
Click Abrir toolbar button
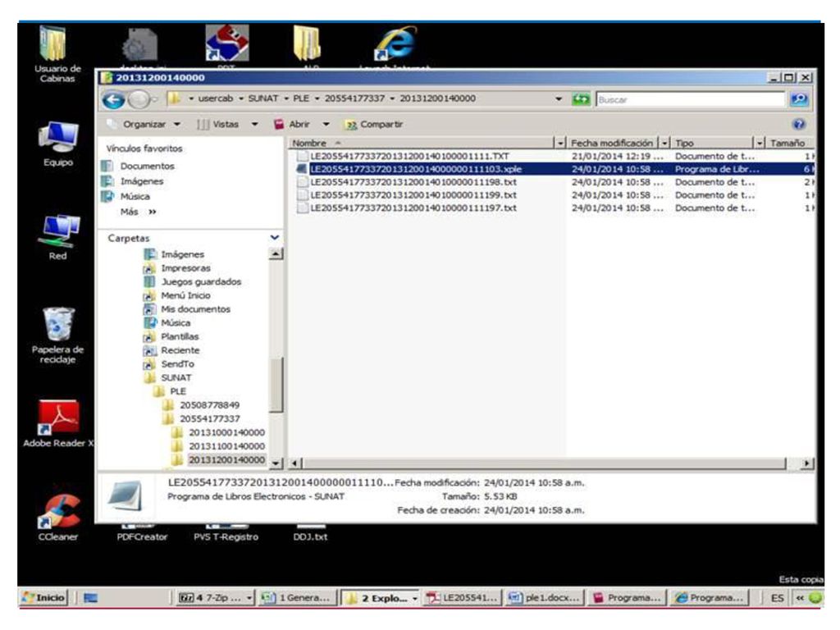pos(293,125)
